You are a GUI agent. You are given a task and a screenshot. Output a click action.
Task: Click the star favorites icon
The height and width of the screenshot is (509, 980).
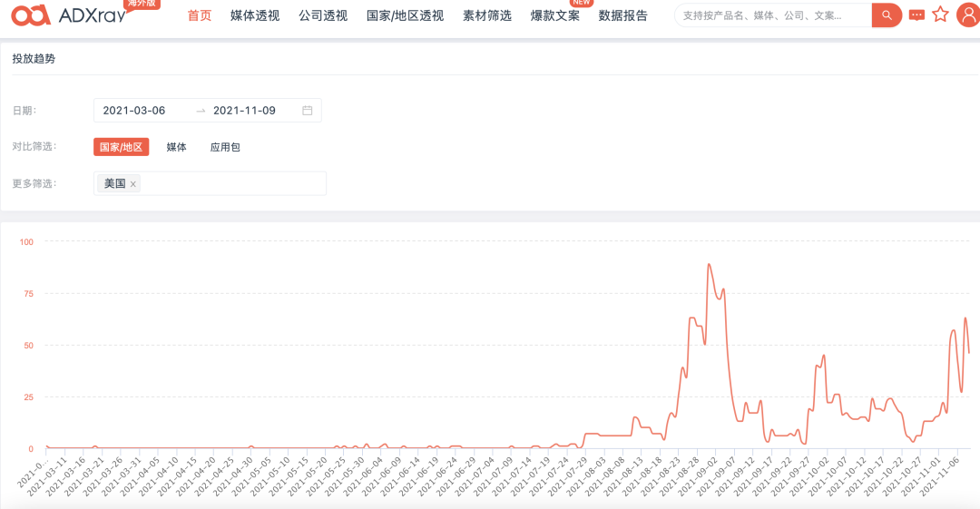[940, 15]
